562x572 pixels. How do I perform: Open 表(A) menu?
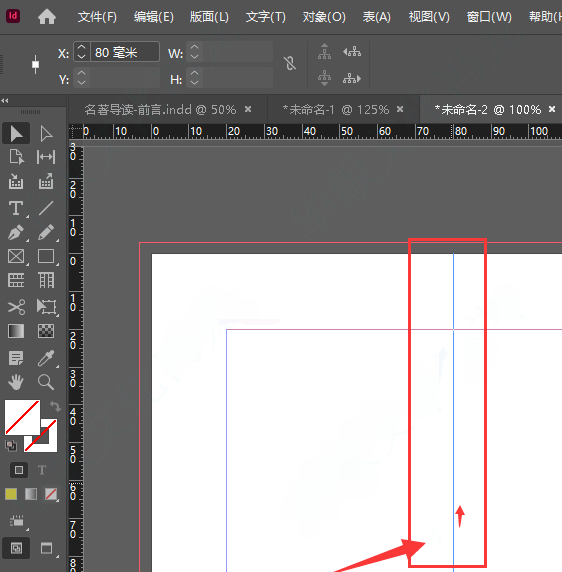pos(376,17)
